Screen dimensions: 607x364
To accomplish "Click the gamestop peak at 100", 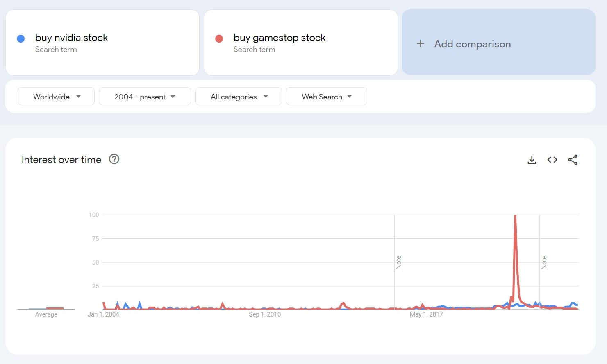I will coord(515,215).
